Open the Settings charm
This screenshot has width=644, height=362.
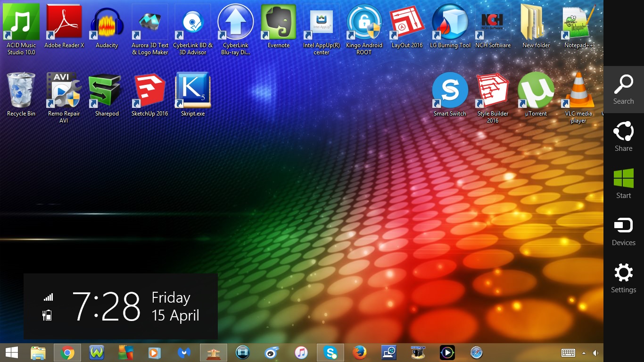tap(623, 278)
